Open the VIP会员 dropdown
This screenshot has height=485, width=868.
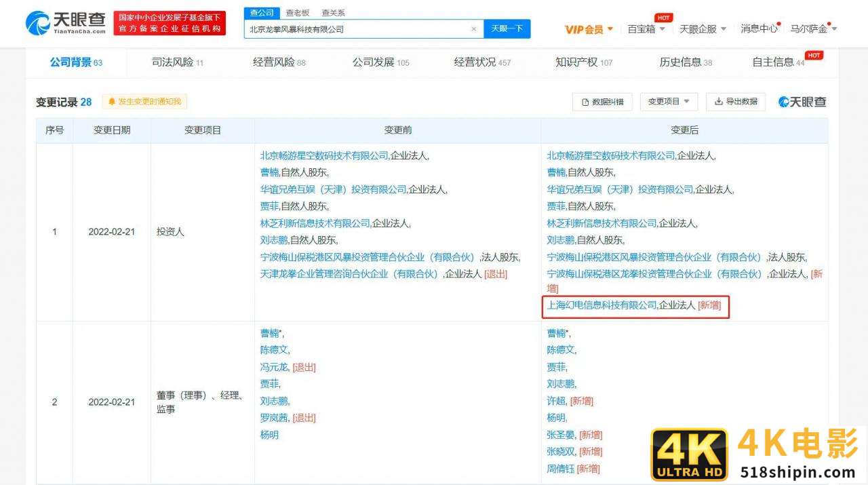(589, 29)
